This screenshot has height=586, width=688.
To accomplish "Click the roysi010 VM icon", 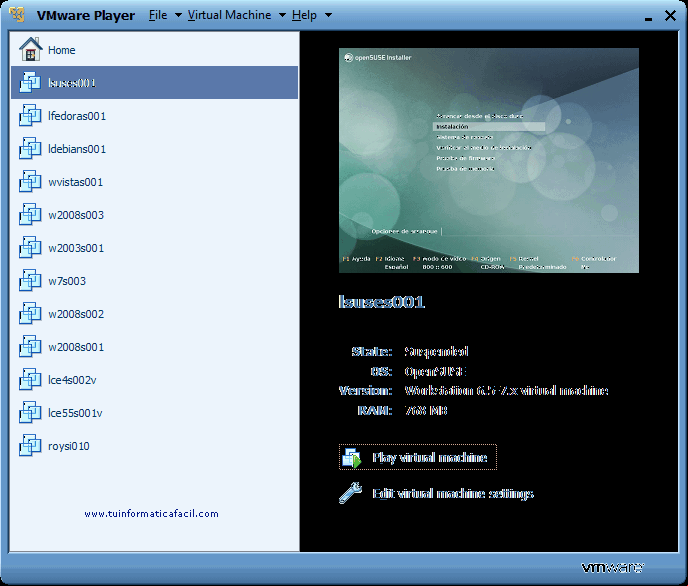I will click(x=30, y=445).
